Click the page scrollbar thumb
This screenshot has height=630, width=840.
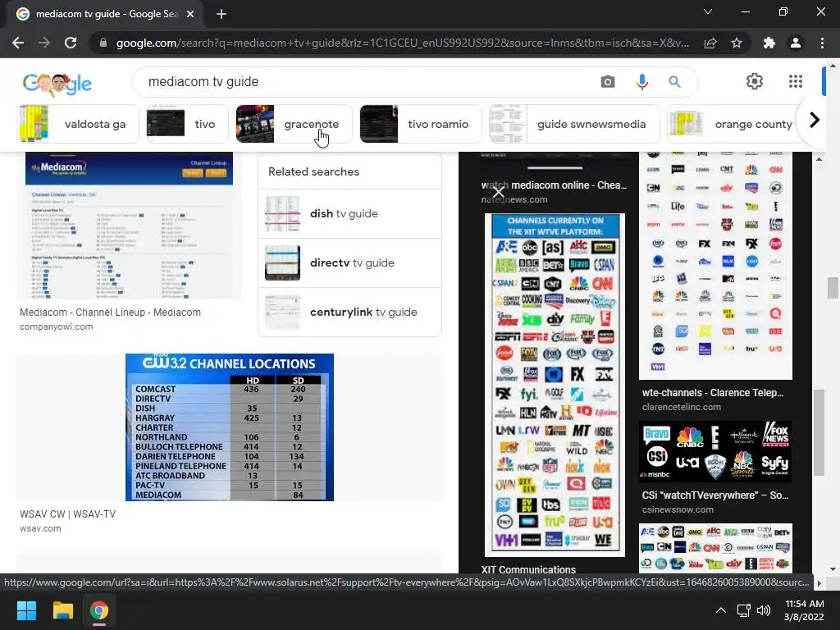(x=833, y=288)
